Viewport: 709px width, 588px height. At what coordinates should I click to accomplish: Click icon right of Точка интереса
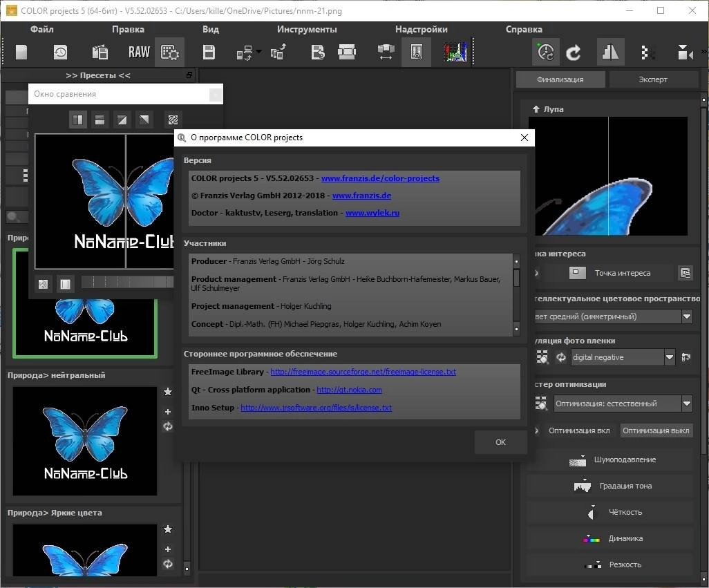click(x=686, y=273)
